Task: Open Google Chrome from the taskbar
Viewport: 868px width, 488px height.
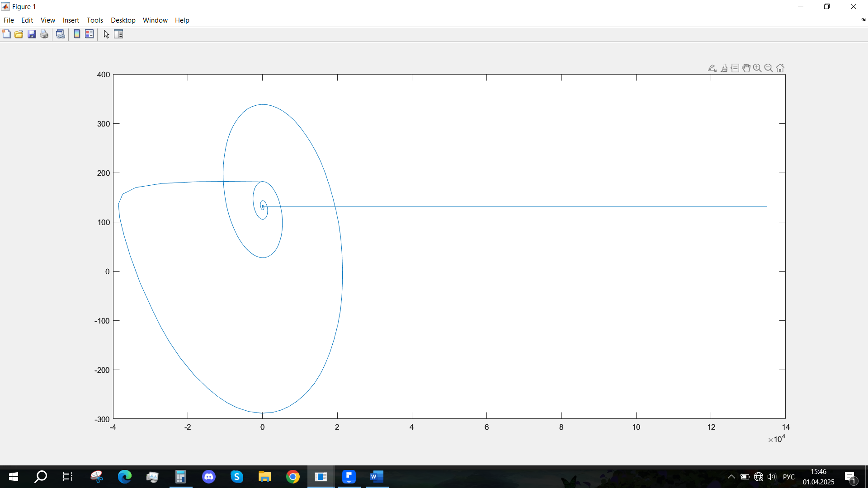Action: point(293,477)
